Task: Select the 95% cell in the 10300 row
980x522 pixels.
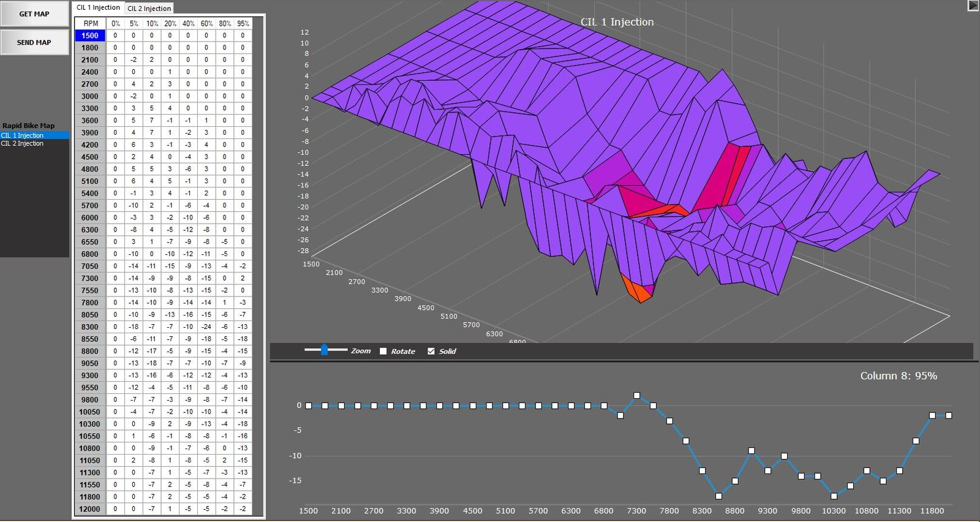Action: 243,424
